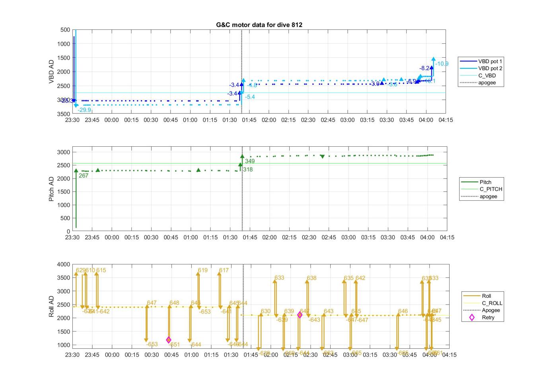Click the light-blue VBD pot 2 triangle near 03:28
This screenshot has width=557, height=392.
[384, 80]
